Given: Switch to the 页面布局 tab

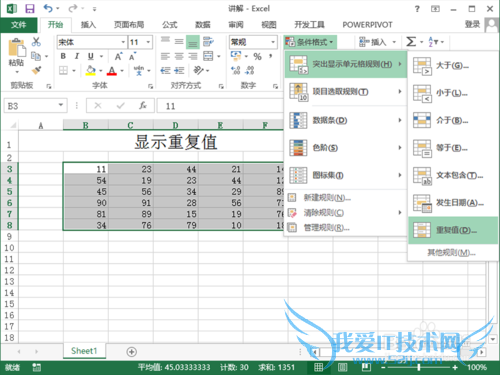Looking at the screenshot, I should [129, 25].
